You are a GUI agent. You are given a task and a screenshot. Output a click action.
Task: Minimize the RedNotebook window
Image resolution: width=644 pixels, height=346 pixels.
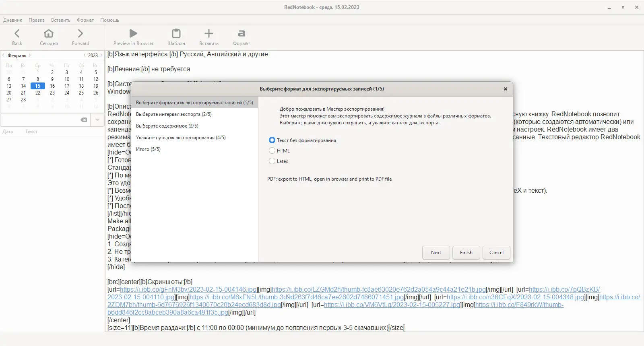(609, 7)
